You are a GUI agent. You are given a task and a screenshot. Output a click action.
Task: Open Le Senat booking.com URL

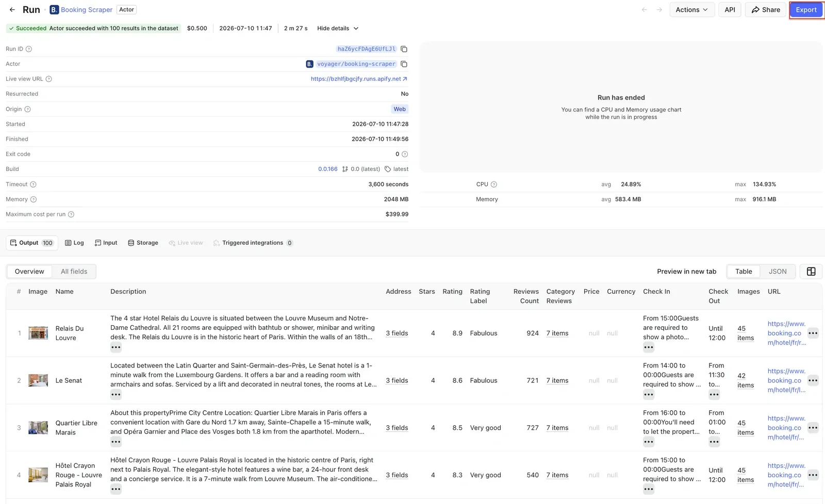coord(786,381)
